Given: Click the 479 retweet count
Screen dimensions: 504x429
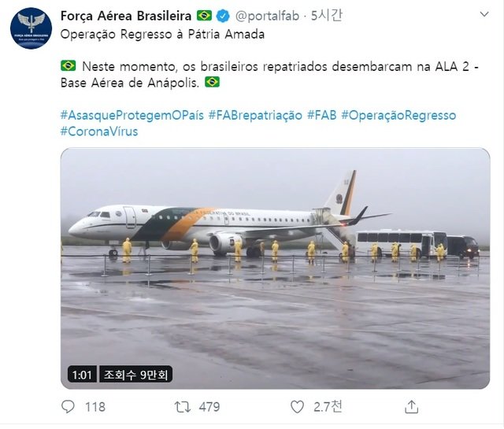Looking at the screenshot, I should tap(209, 407).
